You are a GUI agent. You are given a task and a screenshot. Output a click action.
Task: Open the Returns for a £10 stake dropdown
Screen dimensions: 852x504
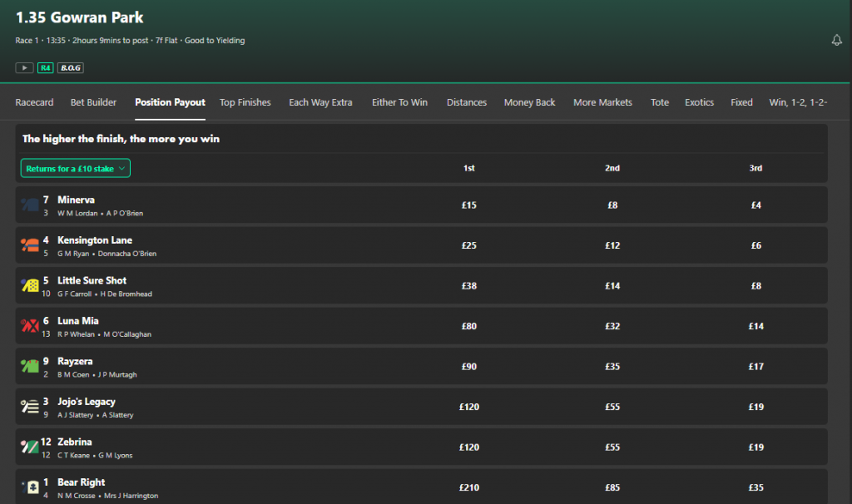pos(76,168)
